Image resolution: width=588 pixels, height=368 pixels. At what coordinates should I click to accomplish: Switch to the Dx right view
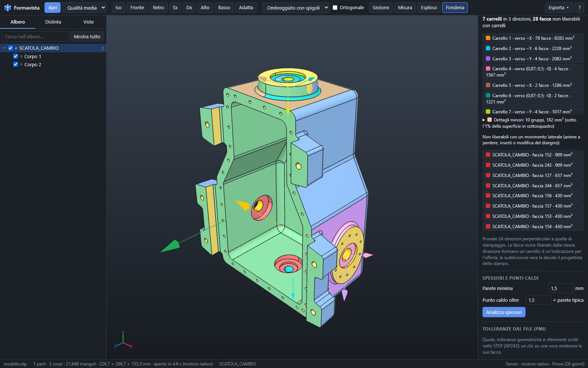189,7
